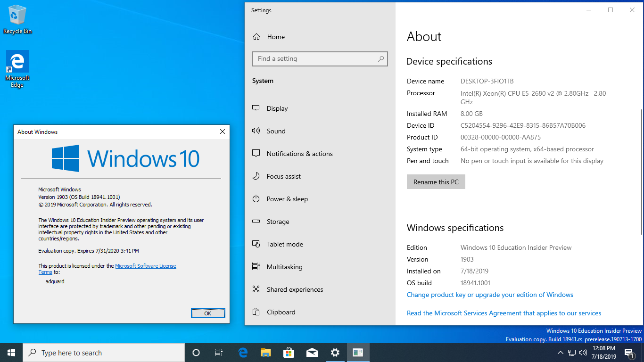Open the network status tray icon
This screenshot has width=644, height=362.
point(572,353)
